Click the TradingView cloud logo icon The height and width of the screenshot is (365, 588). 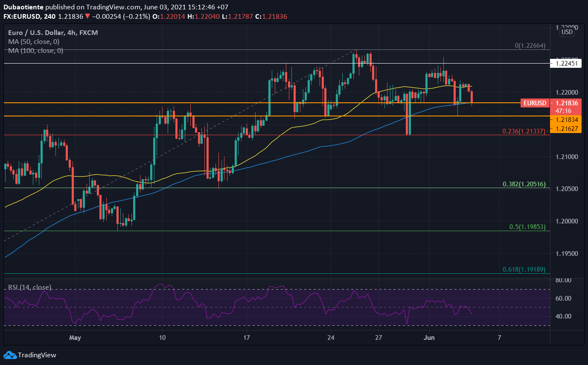[10, 355]
